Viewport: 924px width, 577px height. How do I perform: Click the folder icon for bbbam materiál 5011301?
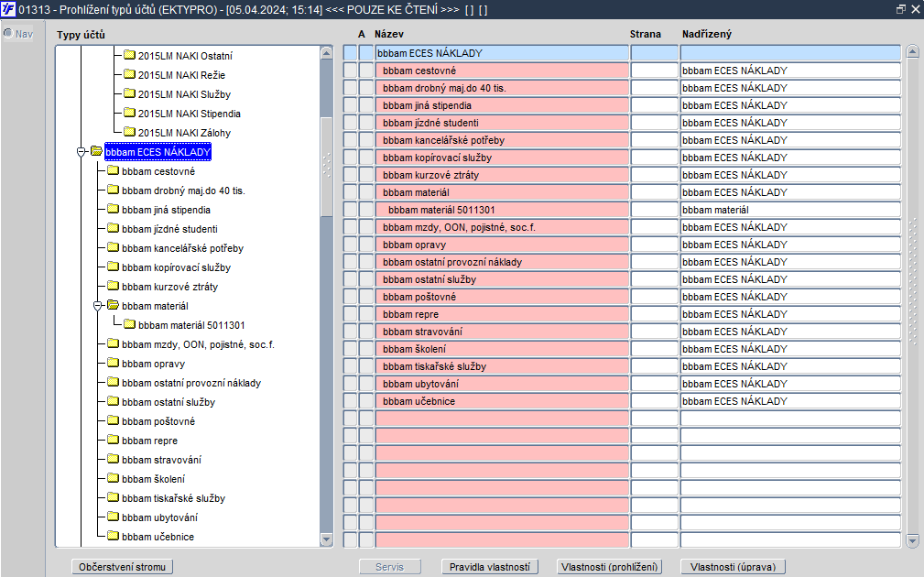pos(130,325)
